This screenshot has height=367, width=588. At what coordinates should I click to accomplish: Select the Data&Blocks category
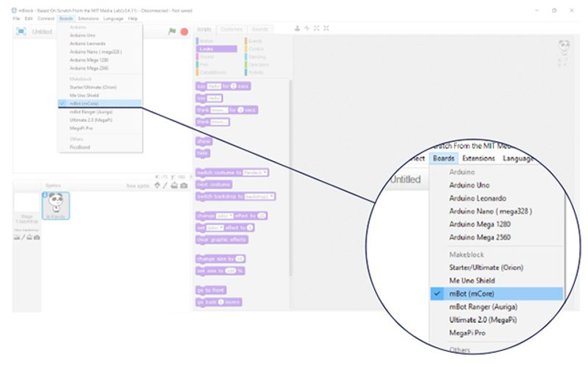coord(216,72)
